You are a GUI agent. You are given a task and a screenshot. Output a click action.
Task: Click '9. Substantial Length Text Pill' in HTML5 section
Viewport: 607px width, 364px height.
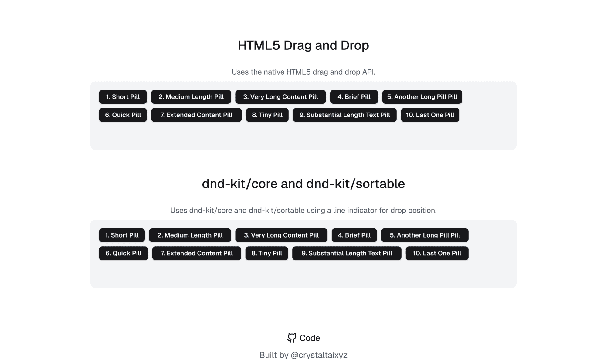(x=345, y=115)
